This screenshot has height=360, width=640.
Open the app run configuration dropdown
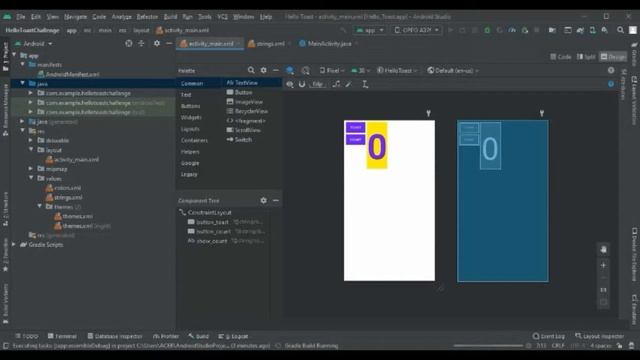tap(370, 30)
